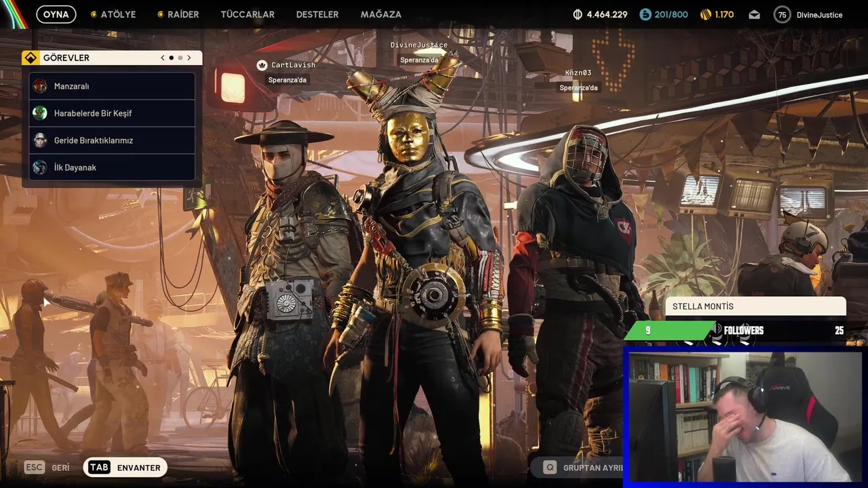Click the Manzaralı quest giver portrait
Screen dimensions: 868x488
pyautogui.click(x=40, y=86)
